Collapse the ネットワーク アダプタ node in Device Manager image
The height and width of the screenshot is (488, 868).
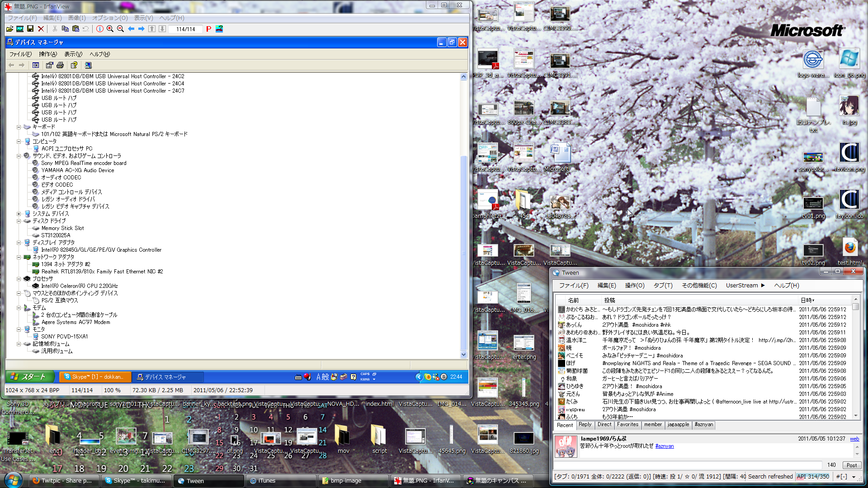(x=19, y=257)
